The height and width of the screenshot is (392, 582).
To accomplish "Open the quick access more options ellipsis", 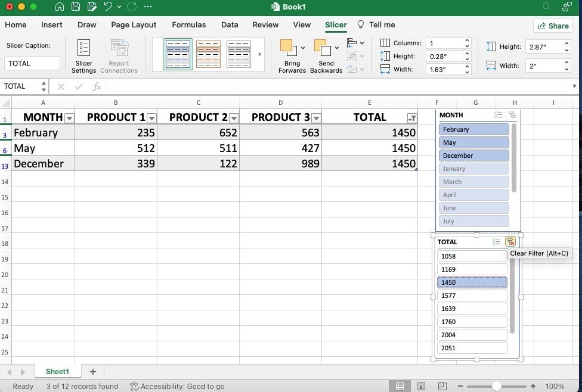I will pos(147,7).
